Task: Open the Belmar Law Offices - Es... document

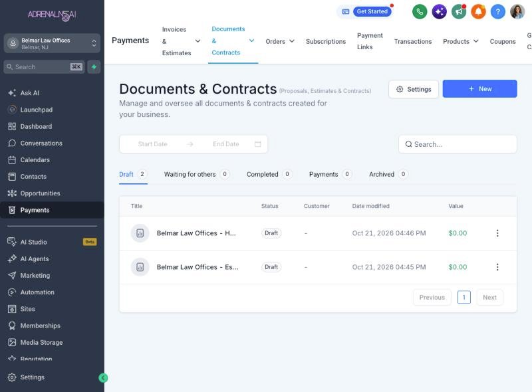Action: (198, 267)
